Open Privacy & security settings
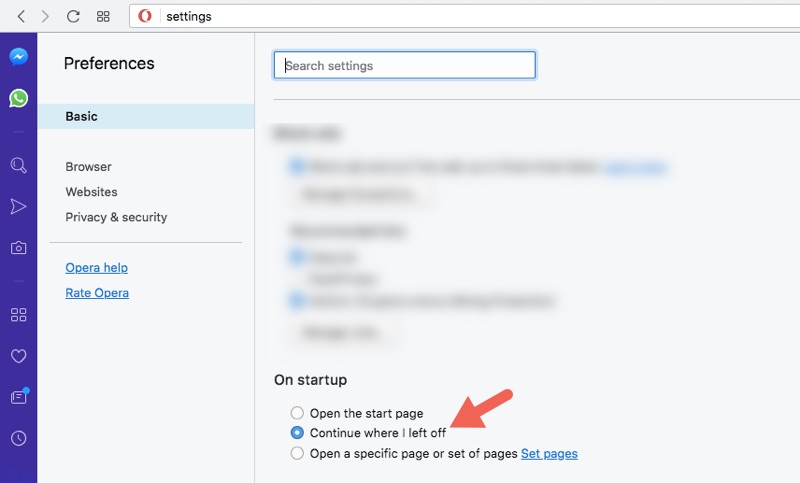This screenshot has height=483, width=800. (x=116, y=217)
